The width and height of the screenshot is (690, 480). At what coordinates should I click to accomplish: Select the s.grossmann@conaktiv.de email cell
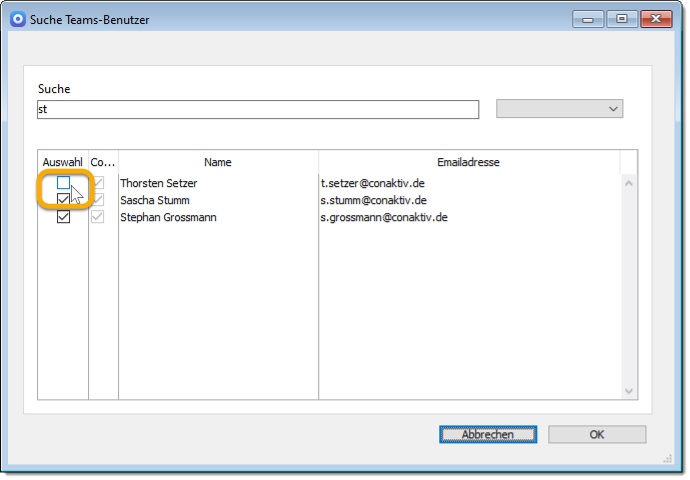(x=383, y=217)
